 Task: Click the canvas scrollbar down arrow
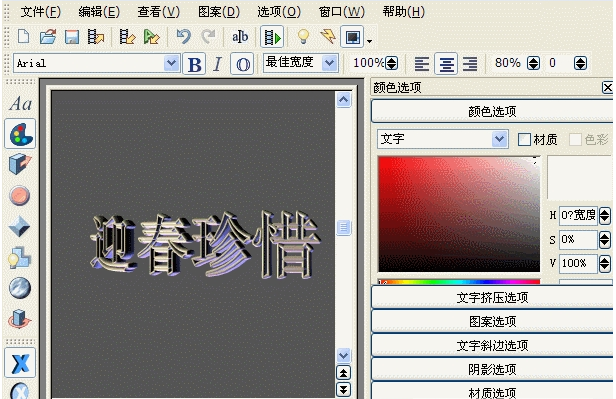pyautogui.click(x=344, y=355)
